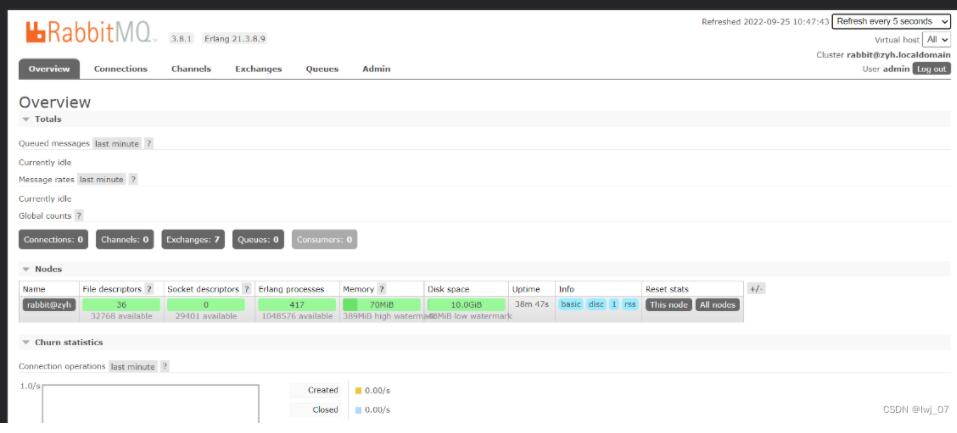The width and height of the screenshot is (957, 433).
Task: Open help for Connection operations
Action: 165,366
